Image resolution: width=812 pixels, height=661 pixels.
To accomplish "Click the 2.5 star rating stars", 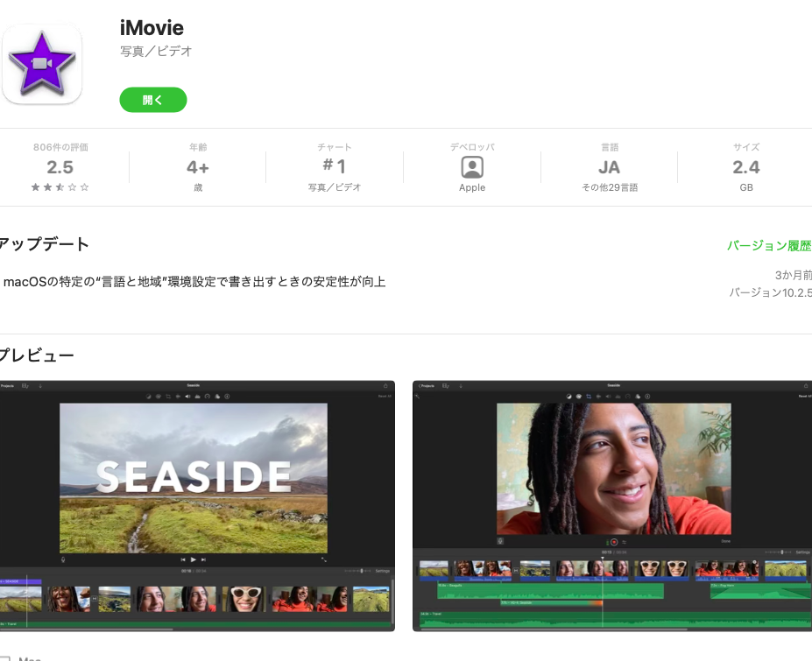I will click(60, 187).
